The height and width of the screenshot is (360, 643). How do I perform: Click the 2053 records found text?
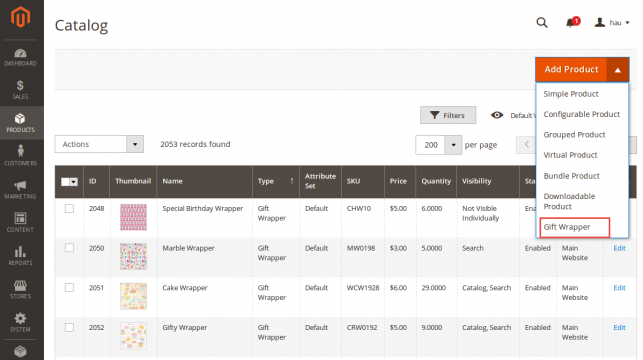coord(195,144)
